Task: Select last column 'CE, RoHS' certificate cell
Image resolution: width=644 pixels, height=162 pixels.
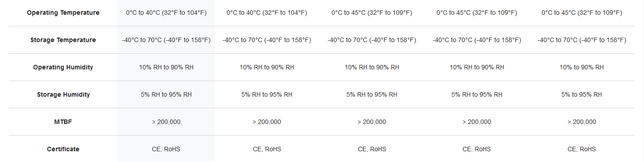Action: tap(582, 149)
